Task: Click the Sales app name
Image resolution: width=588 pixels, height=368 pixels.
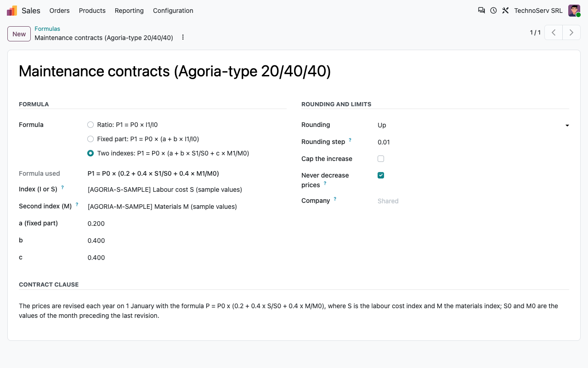Action: [31, 11]
